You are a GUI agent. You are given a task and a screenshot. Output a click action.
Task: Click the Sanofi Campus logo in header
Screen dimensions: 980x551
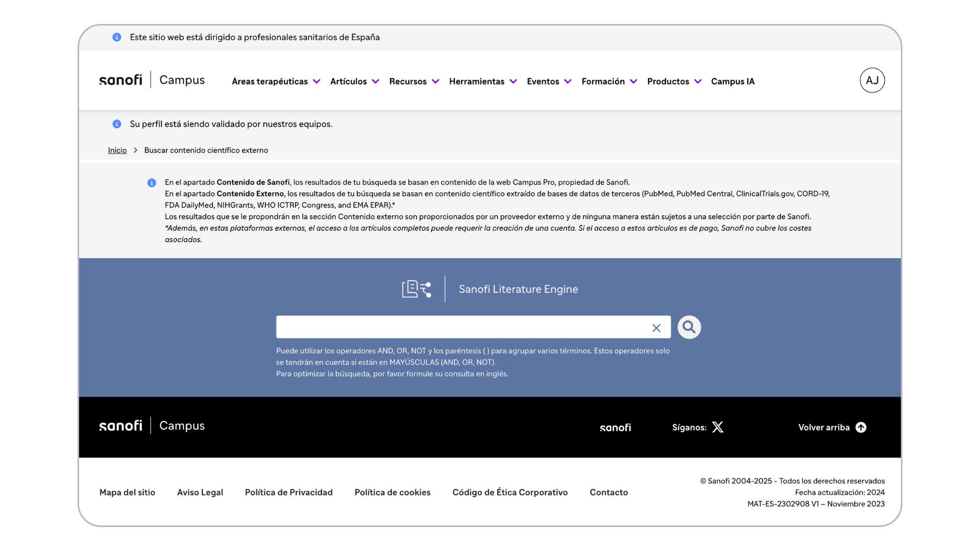click(x=152, y=80)
